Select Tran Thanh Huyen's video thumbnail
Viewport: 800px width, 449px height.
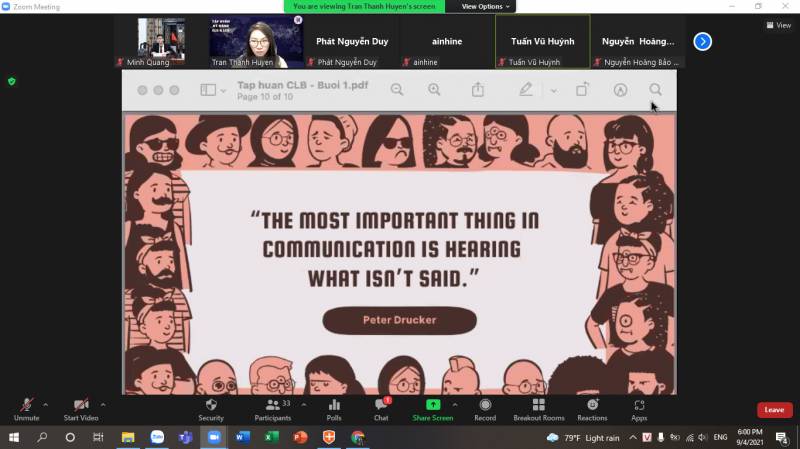point(256,41)
